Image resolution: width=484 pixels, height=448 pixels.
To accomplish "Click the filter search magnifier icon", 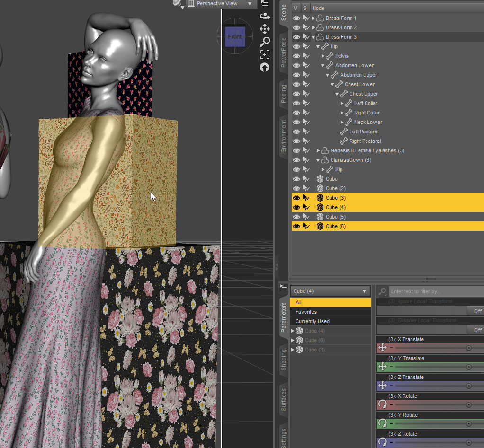I will point(383,292).
